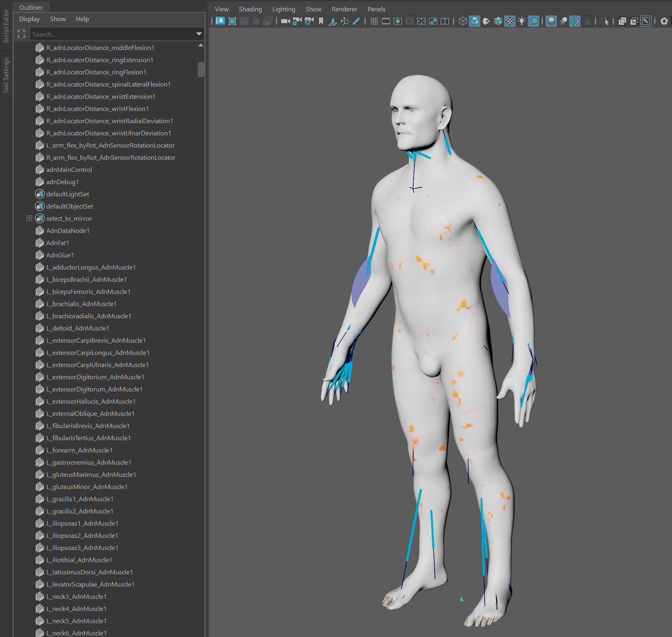
Task: Open the Shading menu
Action: coord(250,9)
